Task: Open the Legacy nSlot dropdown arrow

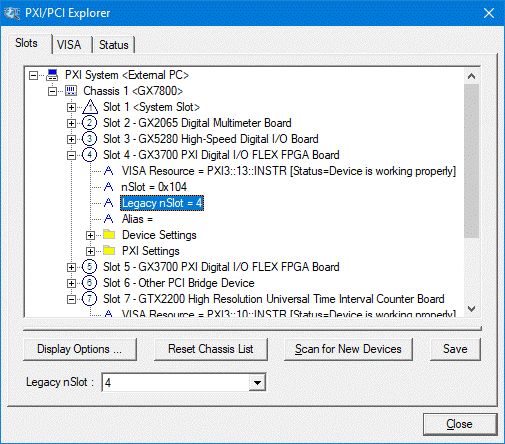Action: point(257,382)
